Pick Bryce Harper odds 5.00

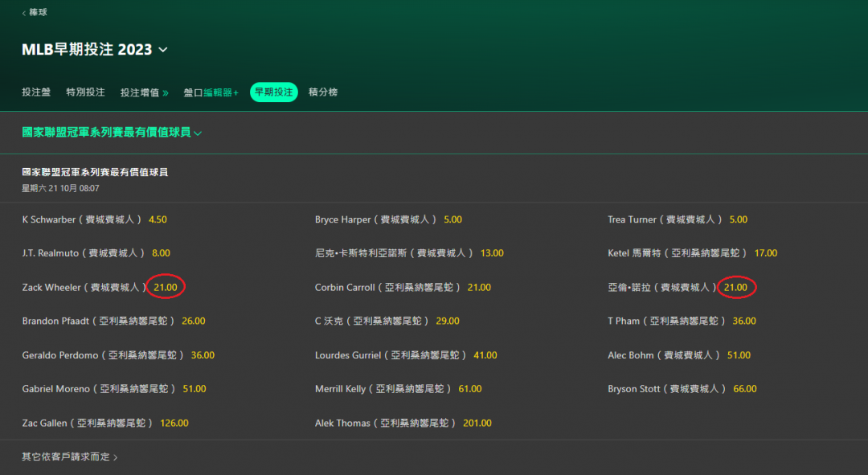452,219
